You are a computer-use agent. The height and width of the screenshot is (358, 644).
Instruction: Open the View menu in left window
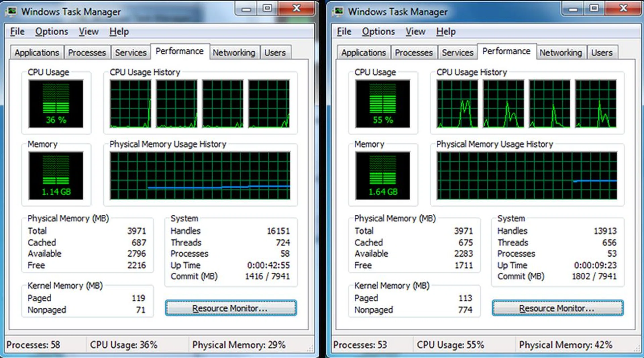point(89,32)
